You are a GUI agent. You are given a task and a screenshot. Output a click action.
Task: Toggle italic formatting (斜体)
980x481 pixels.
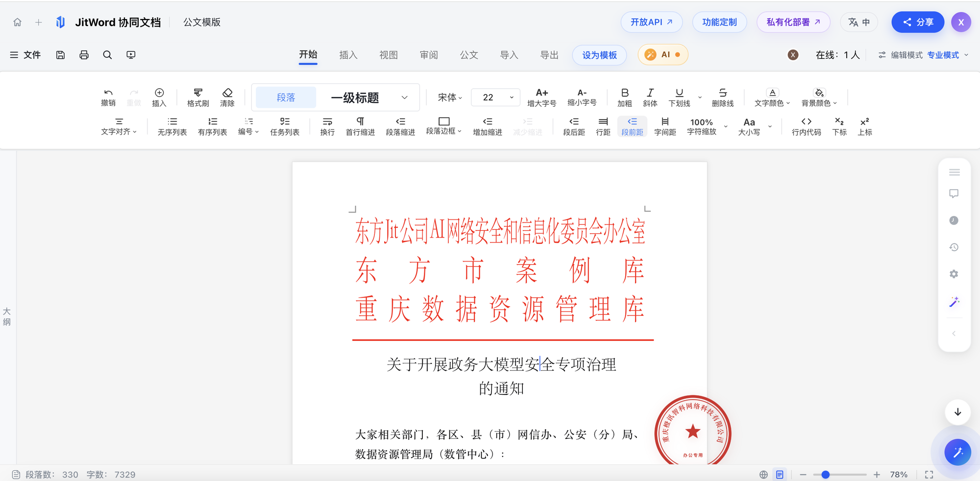(x=650, y=97)
